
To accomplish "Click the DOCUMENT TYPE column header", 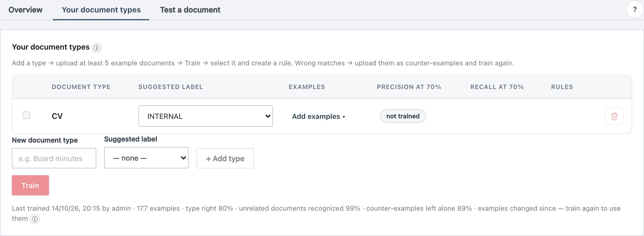I will pyautogui.click(x=81, y=87).
